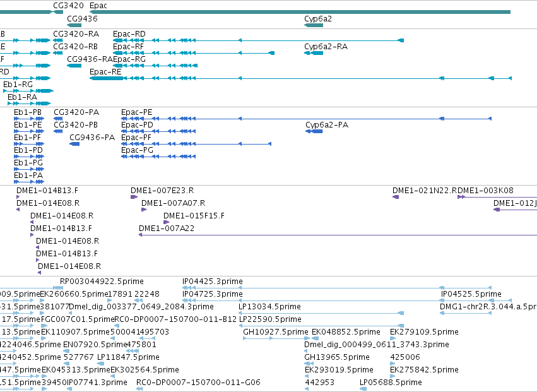The height and width of the screenshot is (392, 537).
Task: Click the Epac-PG protein label
Action: pos(137,150)
